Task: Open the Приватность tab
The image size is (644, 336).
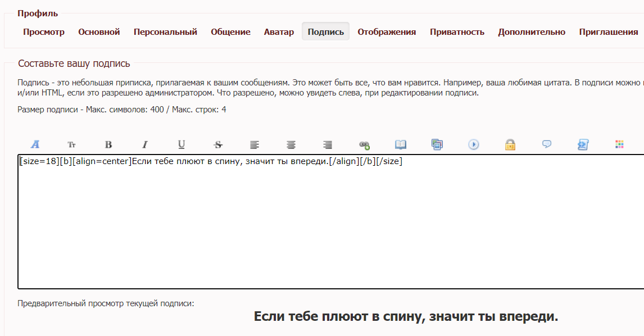Action: tap(457, 31)
